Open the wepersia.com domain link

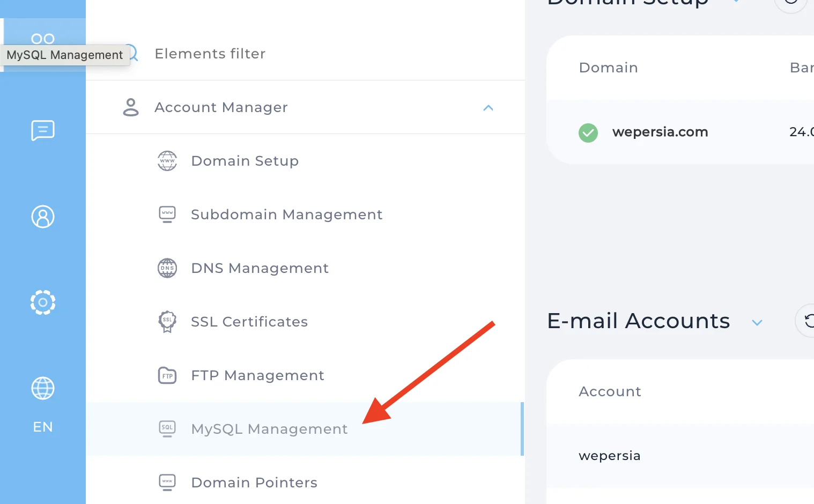coord(660,132)
